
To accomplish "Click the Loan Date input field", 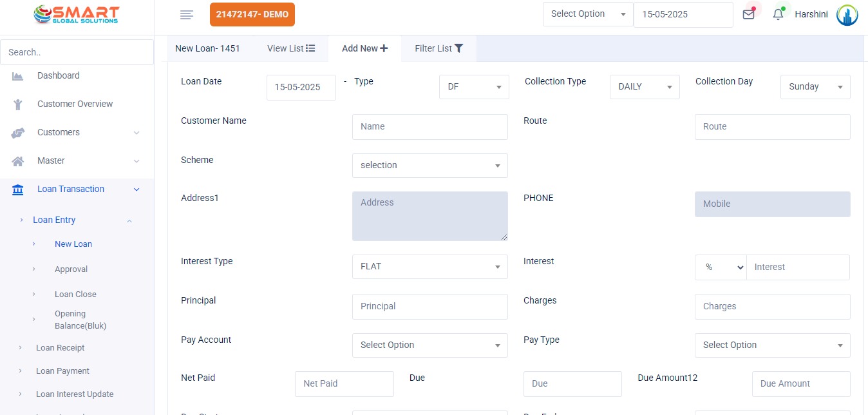I will tap(301, 88).
